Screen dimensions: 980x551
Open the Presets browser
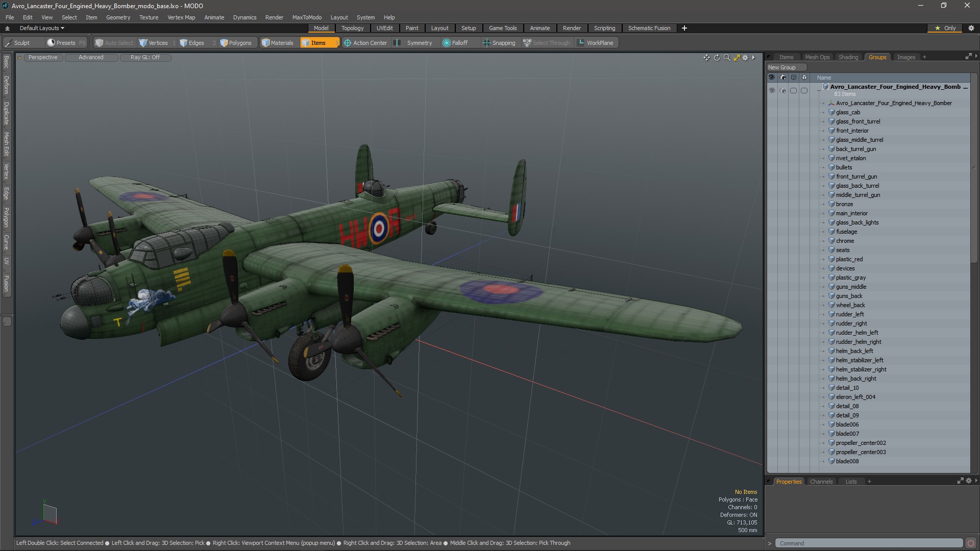(65, 43)
